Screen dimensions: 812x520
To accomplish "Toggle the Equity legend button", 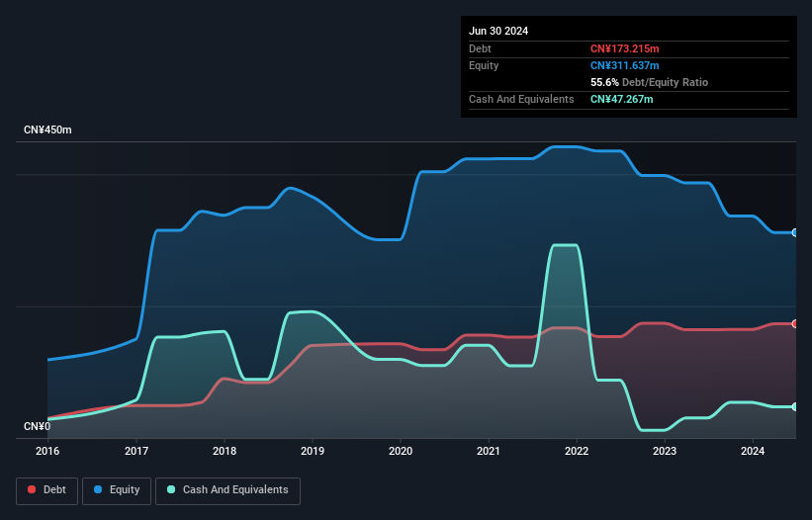I will (117, 490).
